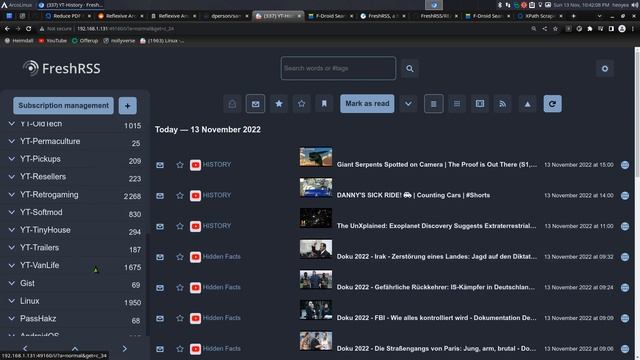Show favourites with the filled star toolbar icon
640x360 pixels.
click(279, 104)
